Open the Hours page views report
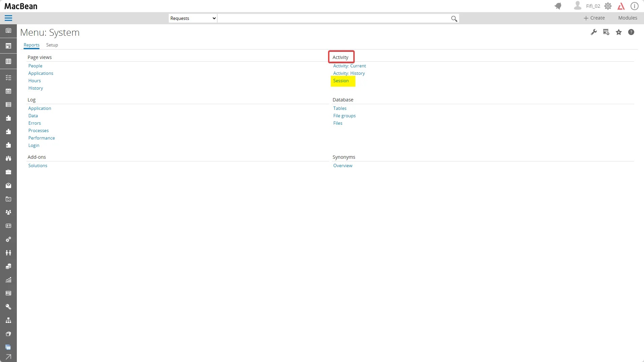 pos(34,81)
